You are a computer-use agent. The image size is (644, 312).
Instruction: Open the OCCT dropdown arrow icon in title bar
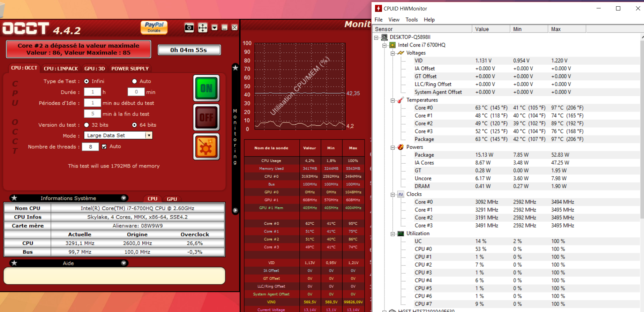[215, 27]
